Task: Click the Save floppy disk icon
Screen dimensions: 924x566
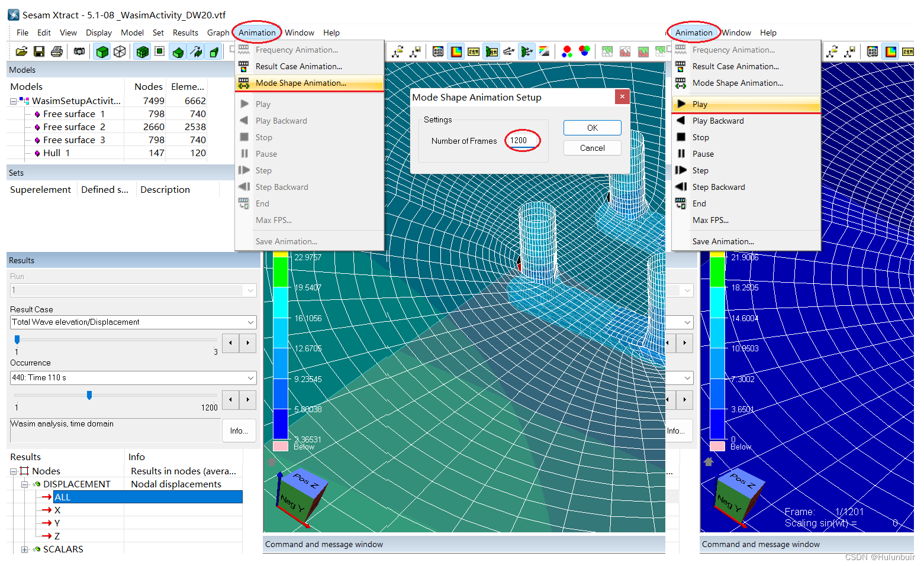Action: coord(39,51)
